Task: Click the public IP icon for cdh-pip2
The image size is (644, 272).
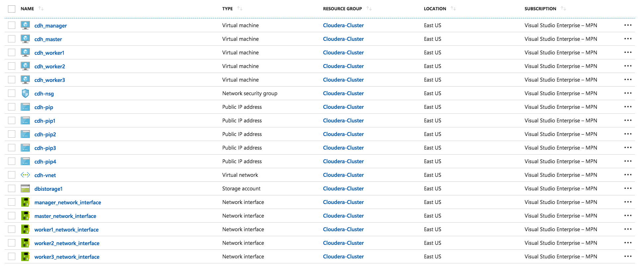Action: point(25,134)
